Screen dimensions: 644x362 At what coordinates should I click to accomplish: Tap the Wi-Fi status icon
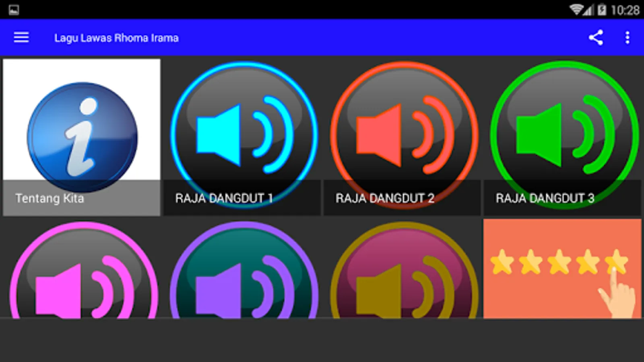pos(576,10)
